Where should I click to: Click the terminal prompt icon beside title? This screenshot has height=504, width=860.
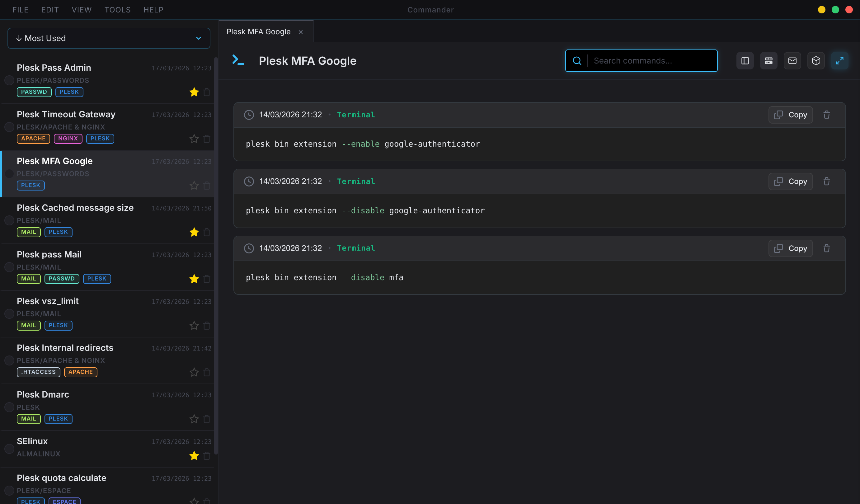coord(238,60)
